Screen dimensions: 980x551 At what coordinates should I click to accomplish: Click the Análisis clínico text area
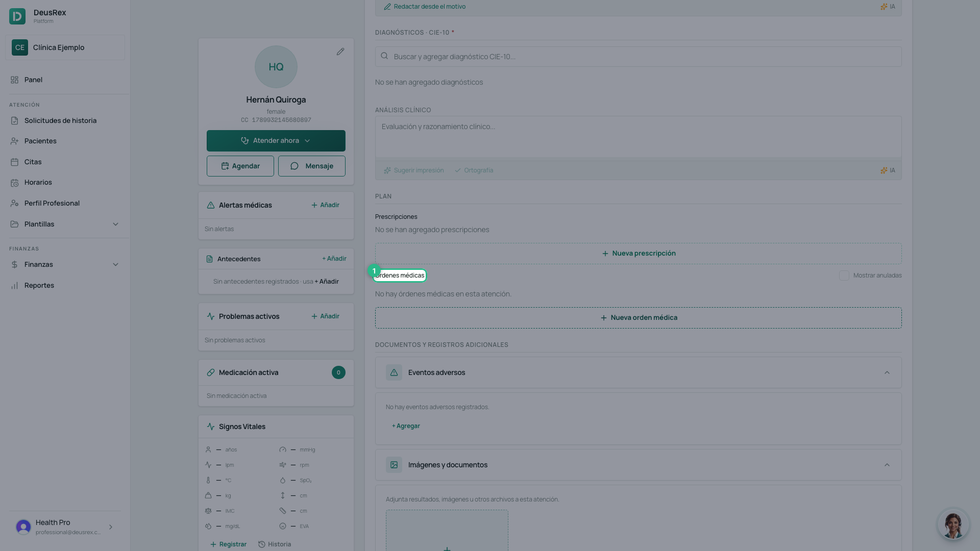[x=639, y=138]
